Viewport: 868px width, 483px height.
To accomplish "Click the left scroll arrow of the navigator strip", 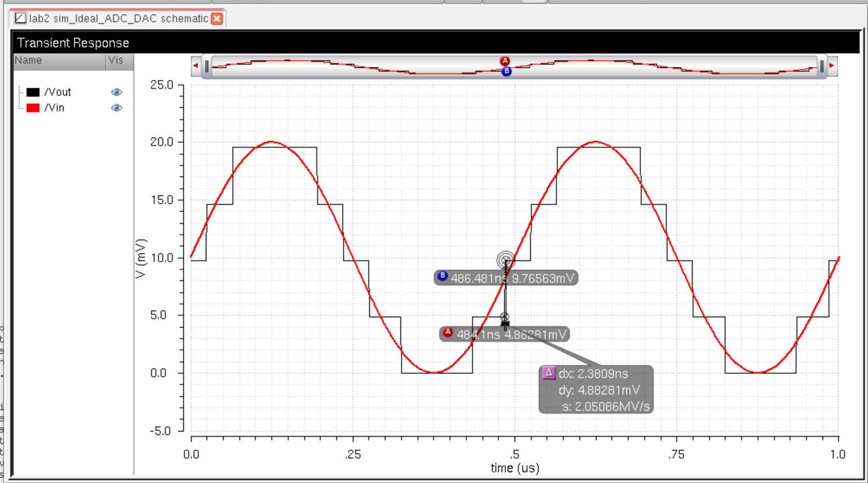I will click(195, 66).
